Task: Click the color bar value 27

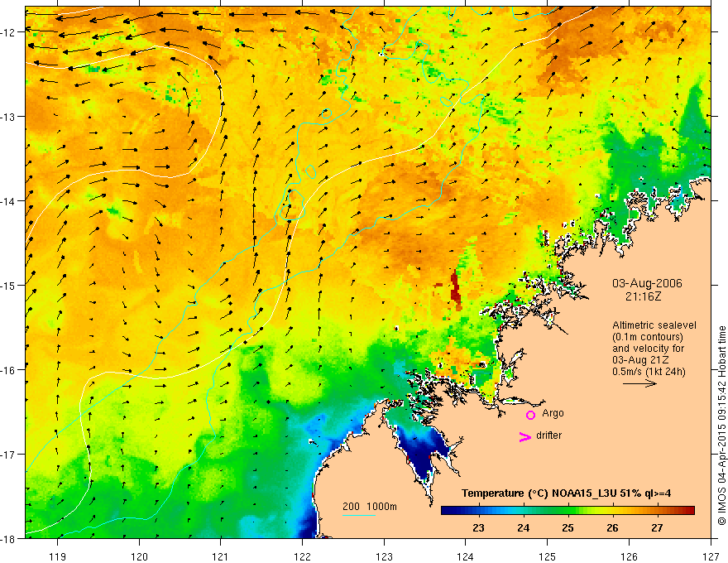Action: (x=657, y=528)
